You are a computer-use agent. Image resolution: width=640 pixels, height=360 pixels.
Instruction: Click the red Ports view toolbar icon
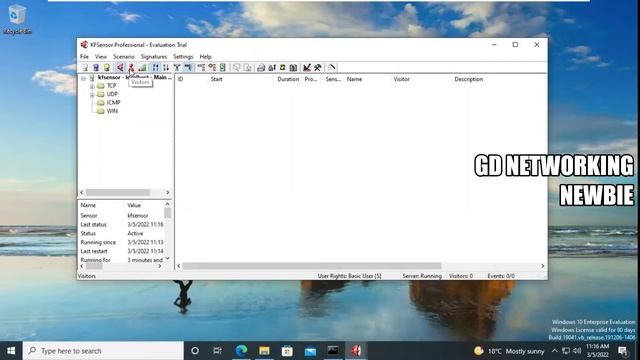click(x=120, y=67)
